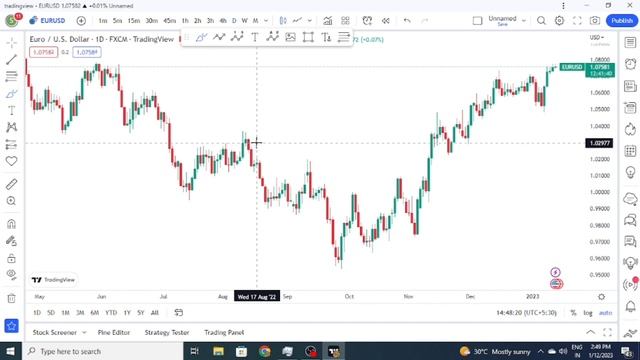640x360 pixels.
Task: Toggle log scale
Action: click(x=588, y=313)
